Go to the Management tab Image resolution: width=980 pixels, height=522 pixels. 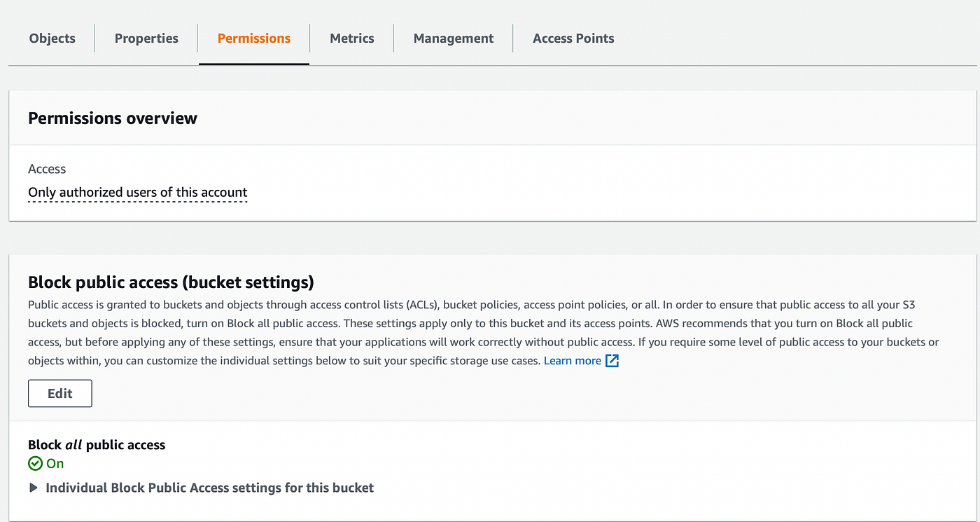tap(454, 39)
